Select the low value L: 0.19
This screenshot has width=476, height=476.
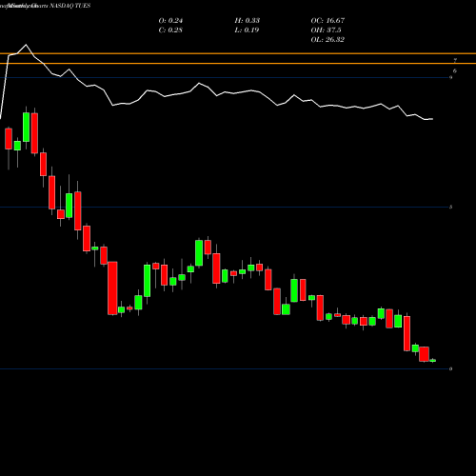coord(247,30)
